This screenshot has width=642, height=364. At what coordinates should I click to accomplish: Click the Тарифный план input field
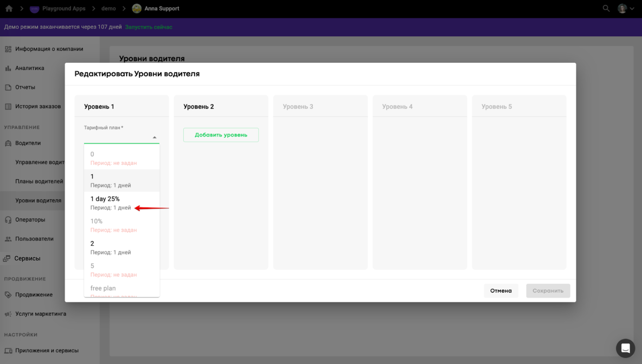pos(118,137)
